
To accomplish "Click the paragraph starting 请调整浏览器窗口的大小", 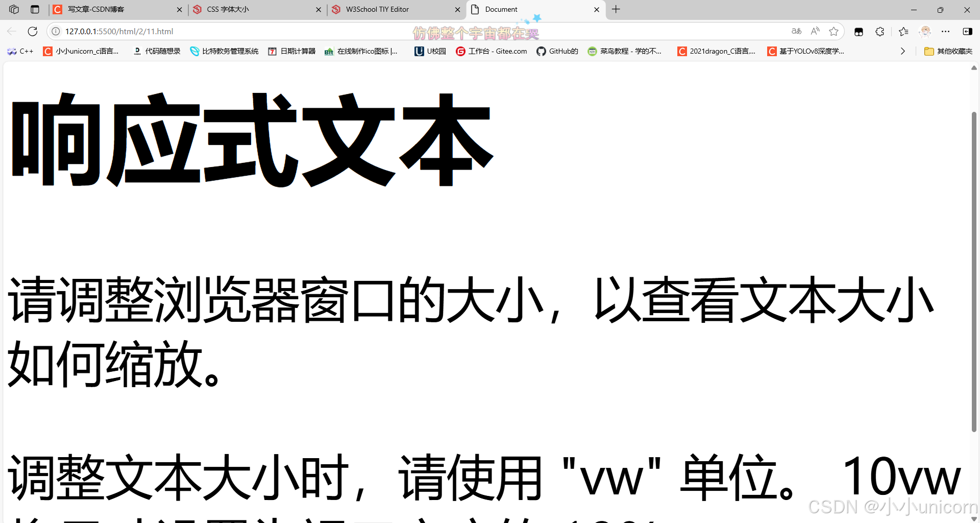I will tap(471, 331).
